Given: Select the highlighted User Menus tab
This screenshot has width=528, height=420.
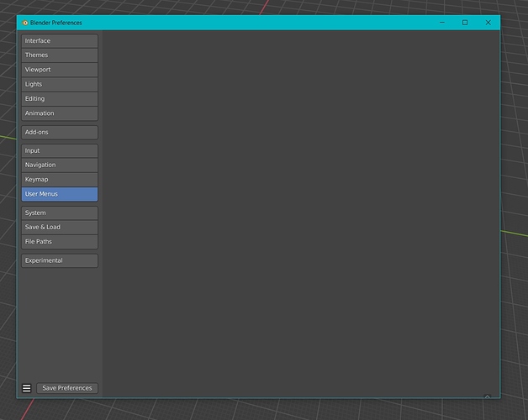Looking at the screenshot, I should 60,194.
